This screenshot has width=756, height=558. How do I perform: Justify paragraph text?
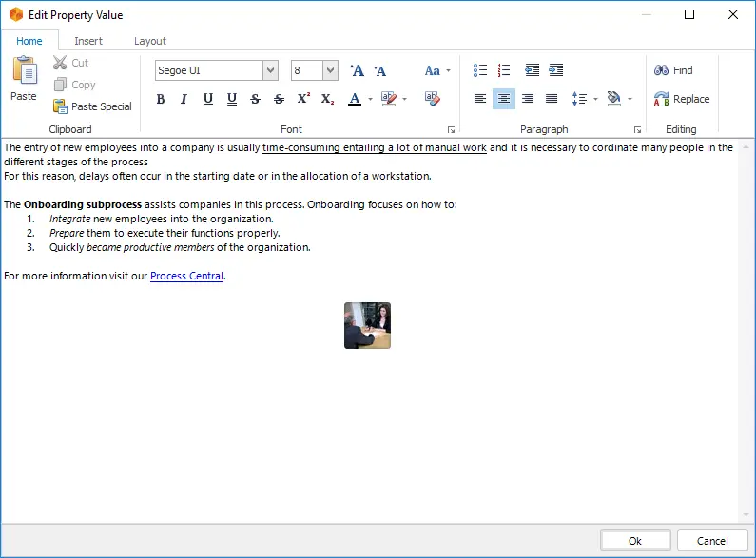coord(552,99)
